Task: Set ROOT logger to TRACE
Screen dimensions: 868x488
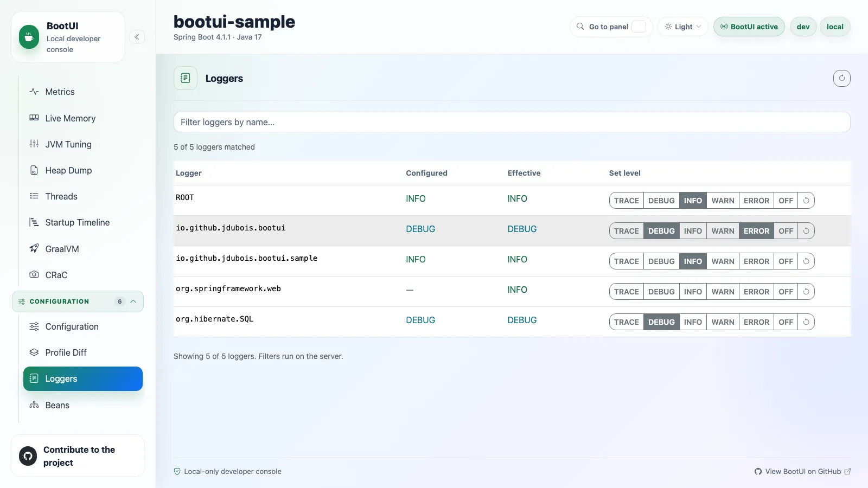Action: 627,201
